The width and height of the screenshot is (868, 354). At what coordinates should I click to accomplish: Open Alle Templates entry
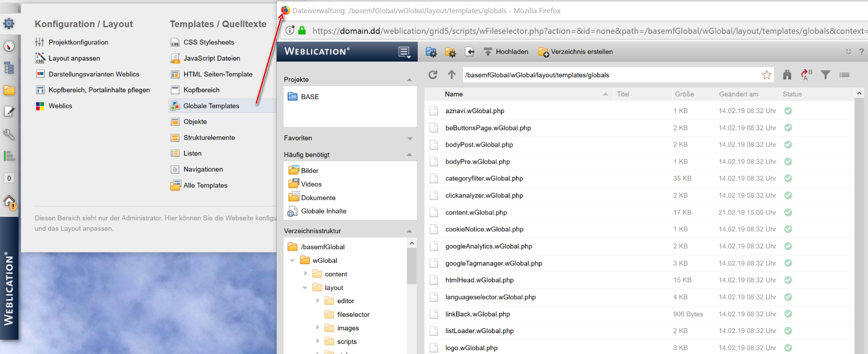[x=199, y=185]
